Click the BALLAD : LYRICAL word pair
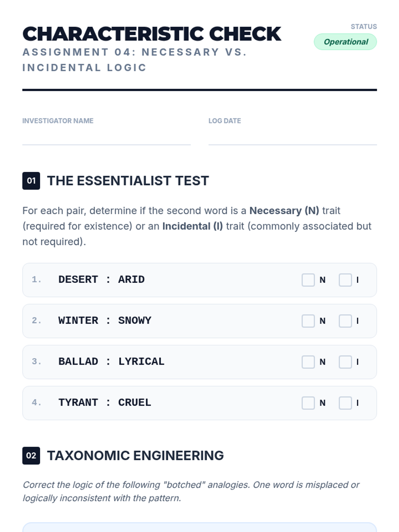Viewport: 399px width, 532px height. pos(111,362)
